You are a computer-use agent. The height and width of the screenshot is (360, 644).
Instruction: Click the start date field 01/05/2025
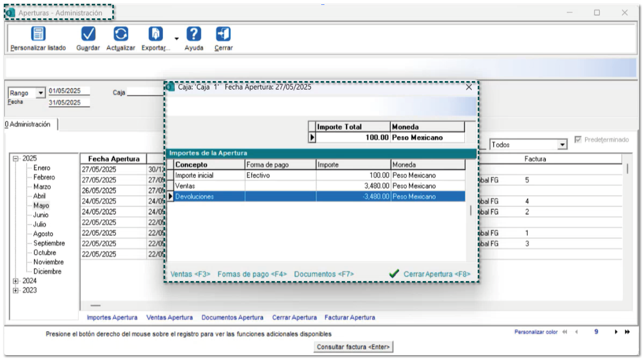click(65, 91)
